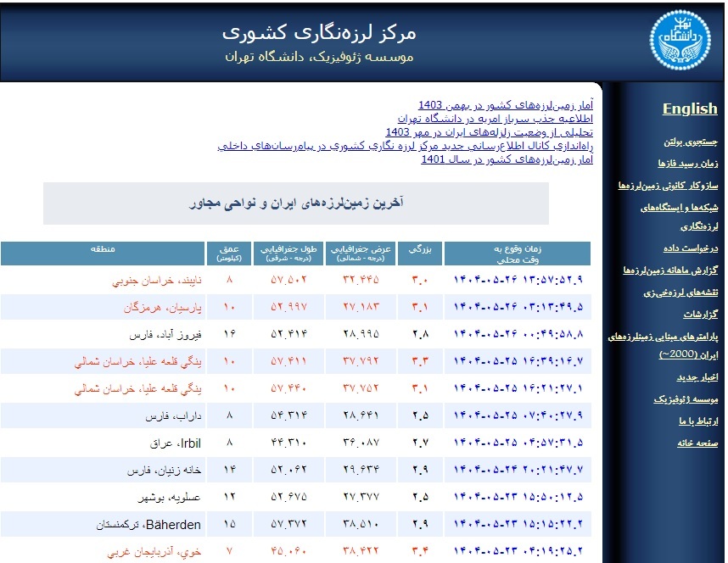Open event time ending 15:15:22.2
Screen dimensions: 728x563
(x=518, y=524)
